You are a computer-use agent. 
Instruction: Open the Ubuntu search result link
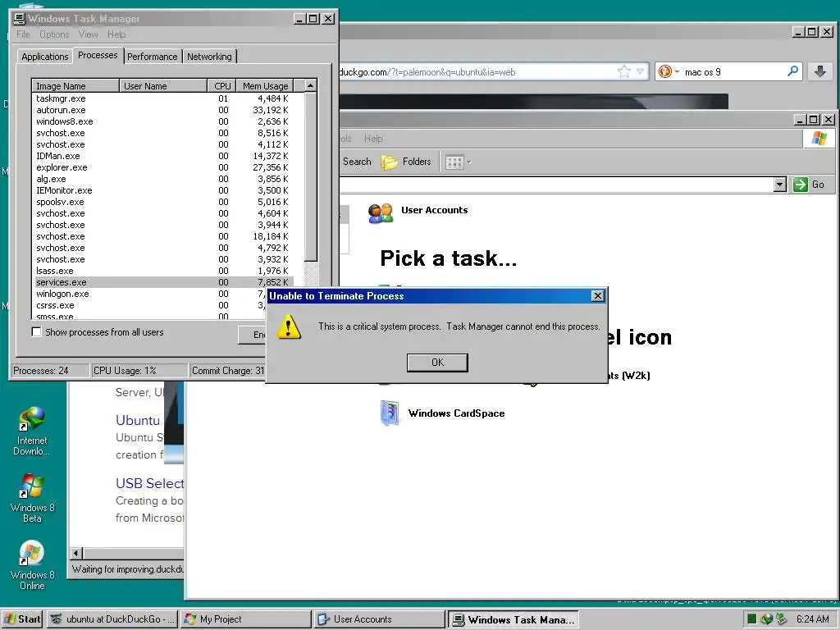click(x=138, y=421)
